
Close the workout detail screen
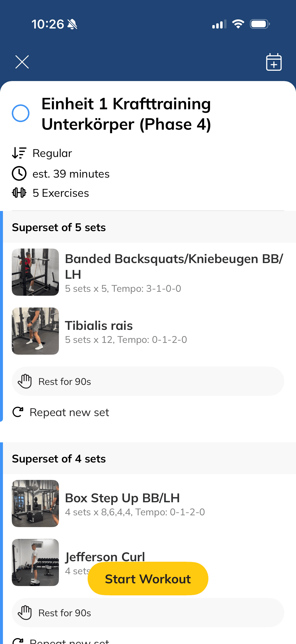22,62
